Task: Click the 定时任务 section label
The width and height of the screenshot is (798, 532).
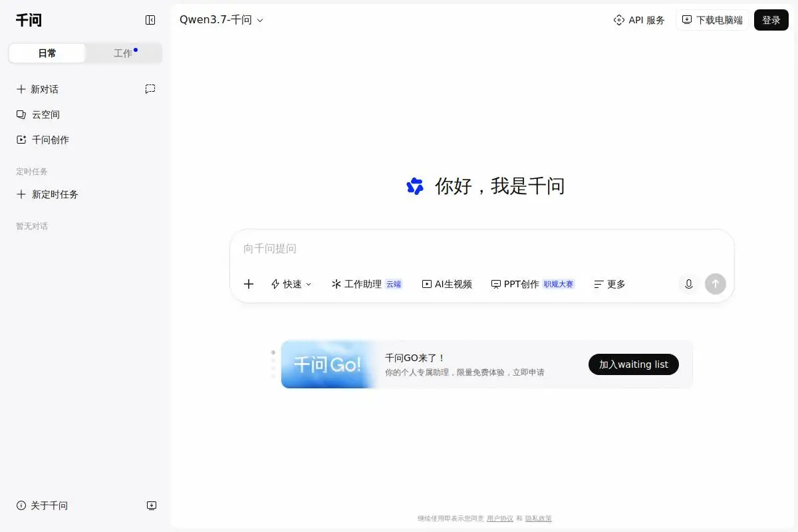Action: coord(32,172)
